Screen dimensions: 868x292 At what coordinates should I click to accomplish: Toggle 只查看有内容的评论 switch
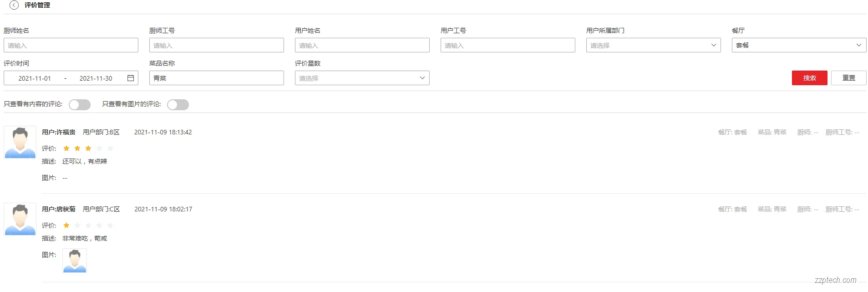pos(80,105)
